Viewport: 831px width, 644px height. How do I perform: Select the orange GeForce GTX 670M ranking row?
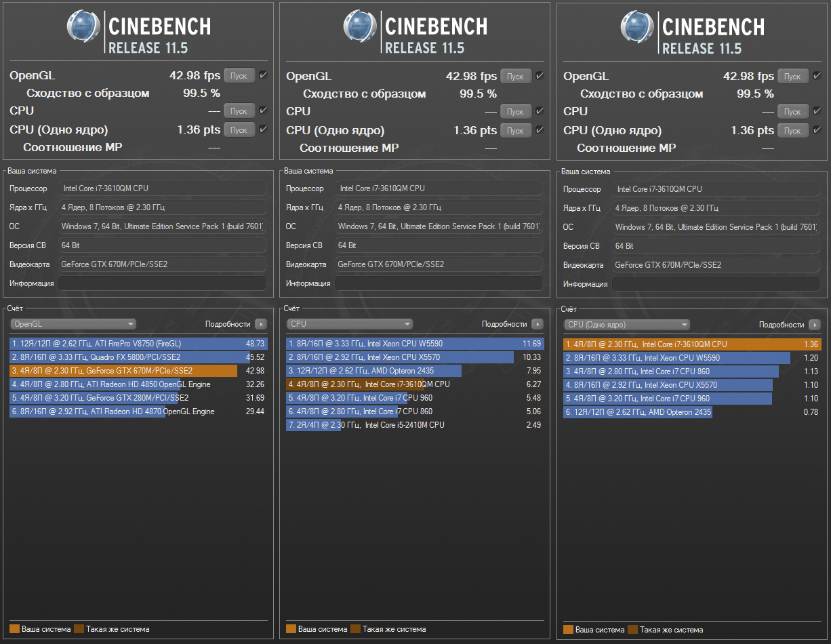coord(138,371)
